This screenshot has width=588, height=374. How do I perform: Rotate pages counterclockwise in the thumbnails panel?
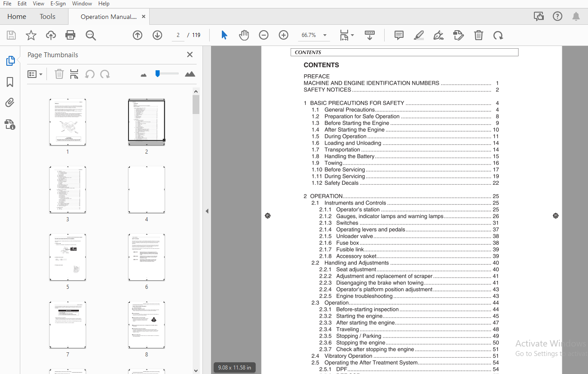tap(90, 74)
